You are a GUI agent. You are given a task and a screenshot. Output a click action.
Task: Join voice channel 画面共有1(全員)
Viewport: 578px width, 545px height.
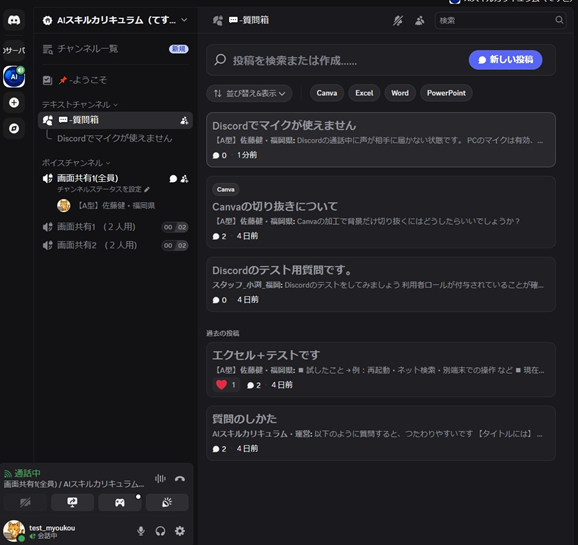pos(88,178)
